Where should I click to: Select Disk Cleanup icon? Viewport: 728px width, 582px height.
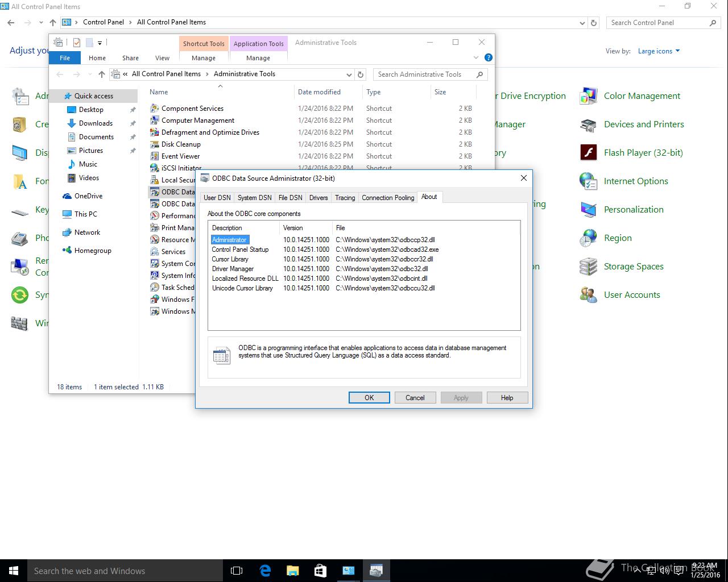click(x=154, y=144)
